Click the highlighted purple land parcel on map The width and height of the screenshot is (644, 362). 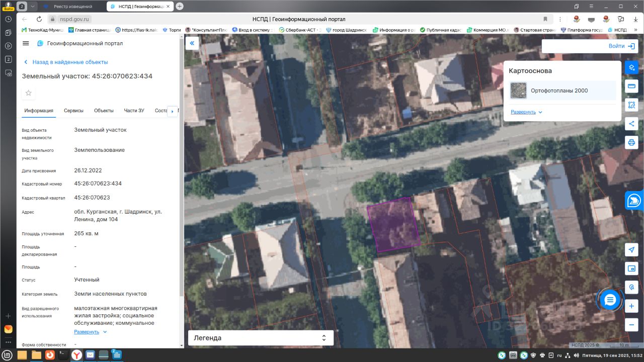click(393, 224)
